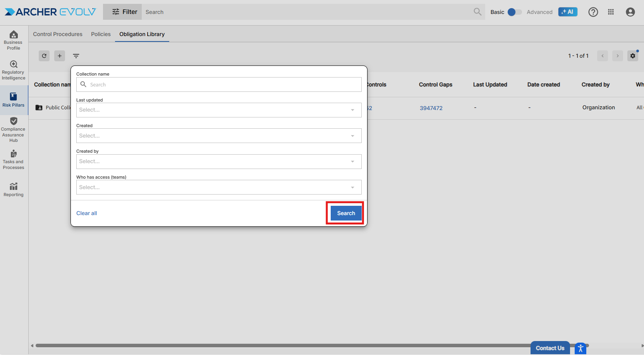Toggle Basic to Advanced search mode
Screen dimensions: 644x355
coord(515,12)
